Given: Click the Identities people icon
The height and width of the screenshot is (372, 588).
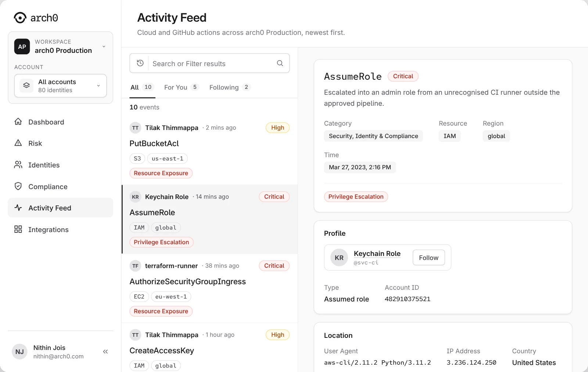Looking at the screenshot, I should pos(18,165).
